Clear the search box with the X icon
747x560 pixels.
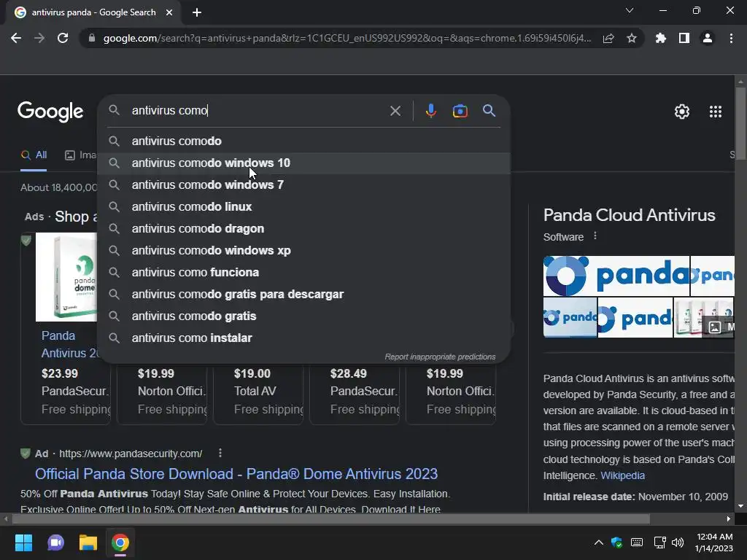(395, 111)
